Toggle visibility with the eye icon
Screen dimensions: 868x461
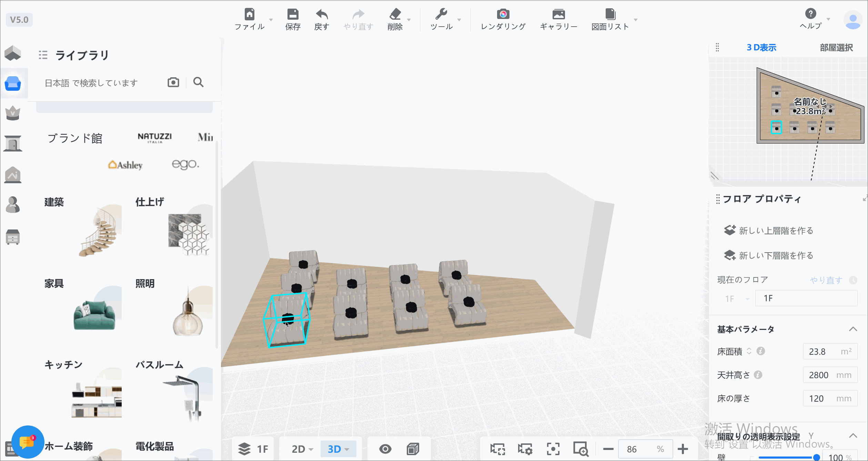(385, 449)
